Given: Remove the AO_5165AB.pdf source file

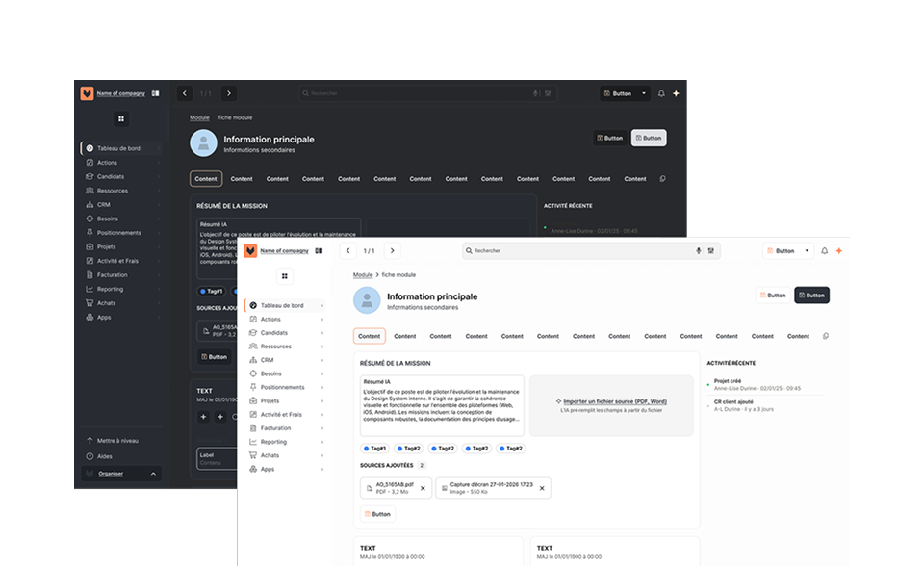Looking at the screenshot, I should (423, 488).
